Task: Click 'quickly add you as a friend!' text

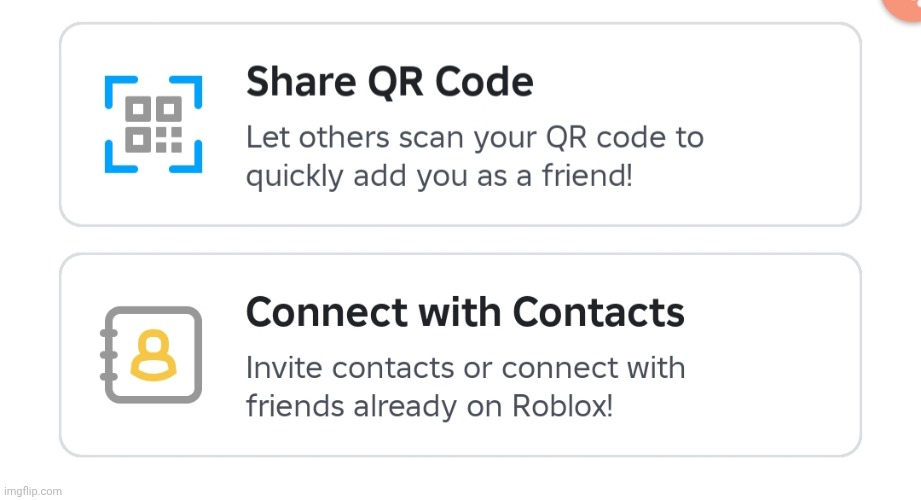Action: point(439,176)
